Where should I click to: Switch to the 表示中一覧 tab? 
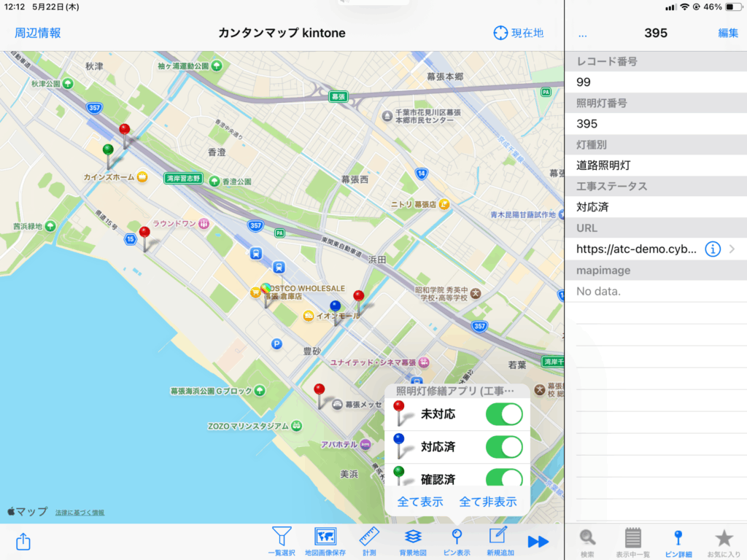[632, 543]
